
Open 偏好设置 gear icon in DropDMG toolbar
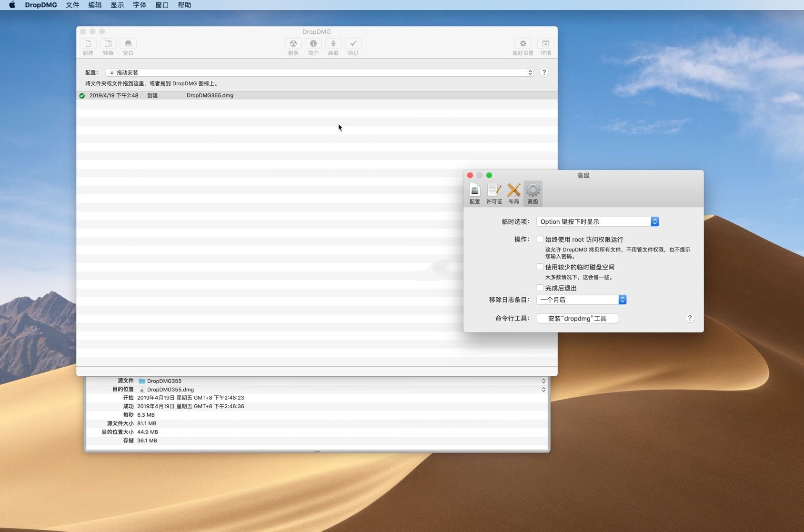click(x=523, y=43)
